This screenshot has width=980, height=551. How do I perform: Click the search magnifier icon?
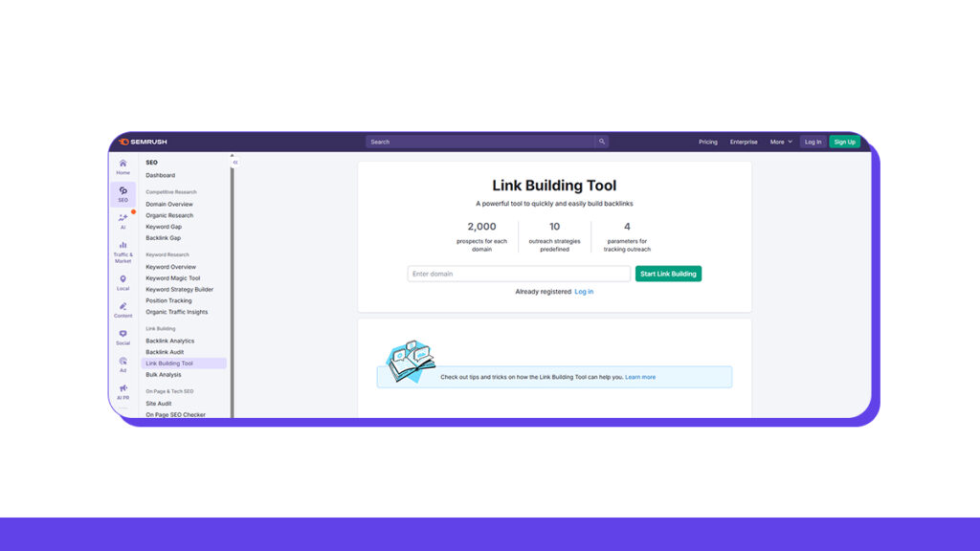[602, 141]
